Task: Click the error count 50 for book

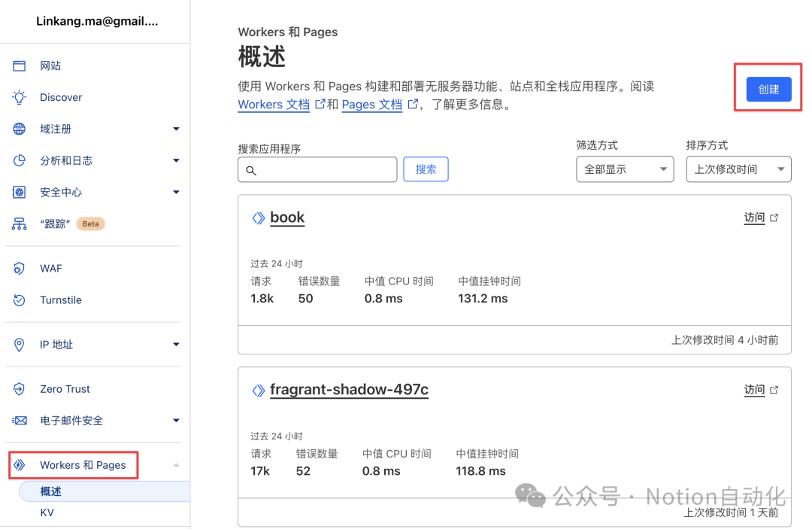Action: click(x=305, y=299)
